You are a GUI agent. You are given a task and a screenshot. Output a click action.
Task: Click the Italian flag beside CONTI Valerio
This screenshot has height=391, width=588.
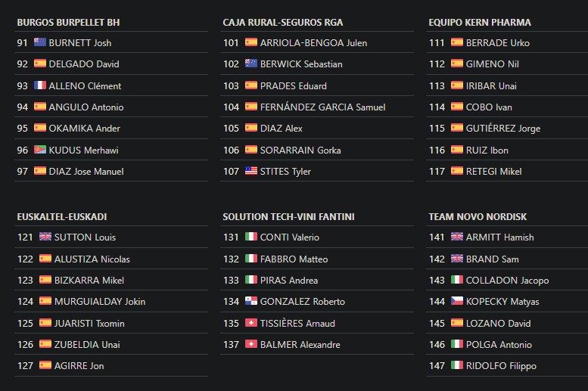pyautogui.click(x=251, y=237)
